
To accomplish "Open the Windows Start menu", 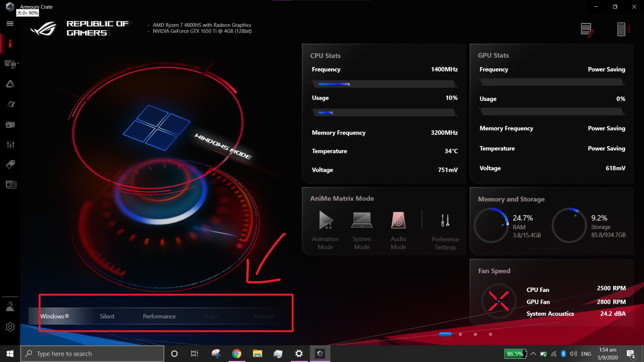I will point(10,353).
